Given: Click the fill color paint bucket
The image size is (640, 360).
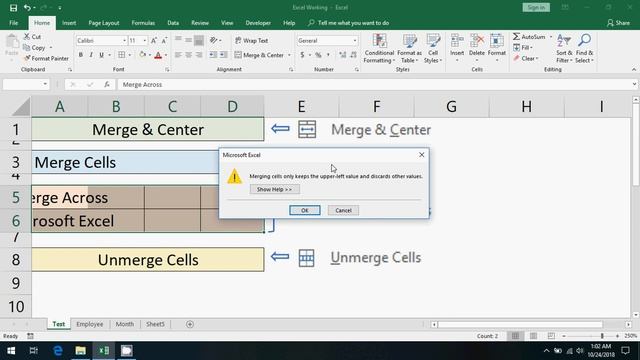Looking at the screenshot, I should coord(142,55).
